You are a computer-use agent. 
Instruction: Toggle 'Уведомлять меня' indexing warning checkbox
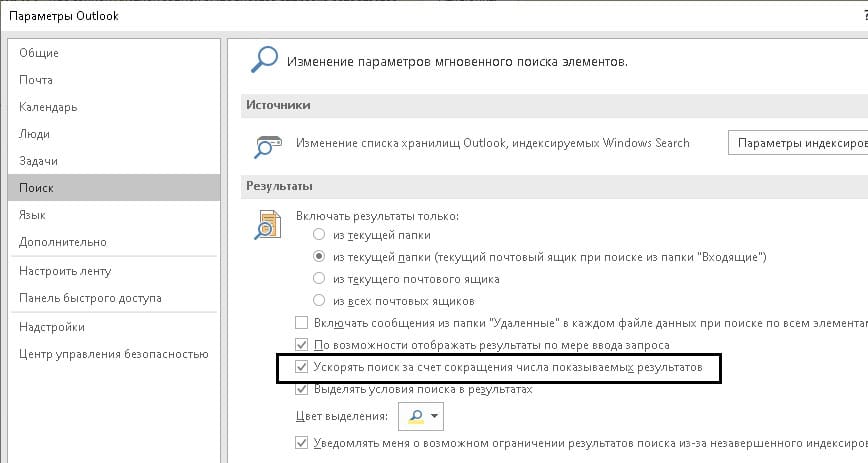point(301,442)
